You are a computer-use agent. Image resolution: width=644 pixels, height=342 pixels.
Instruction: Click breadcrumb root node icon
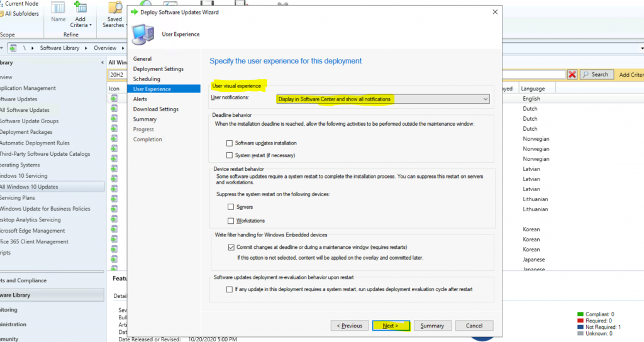point(13,48)
